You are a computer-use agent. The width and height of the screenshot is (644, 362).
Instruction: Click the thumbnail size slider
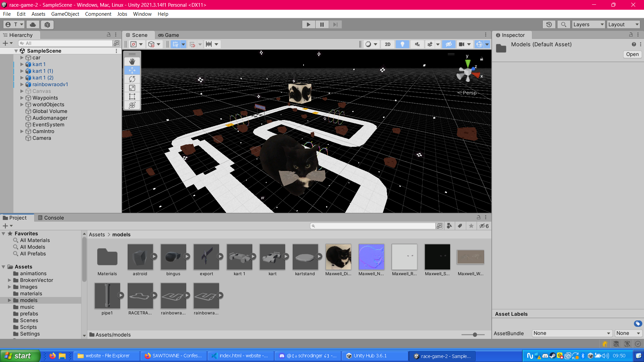(475, 335)
